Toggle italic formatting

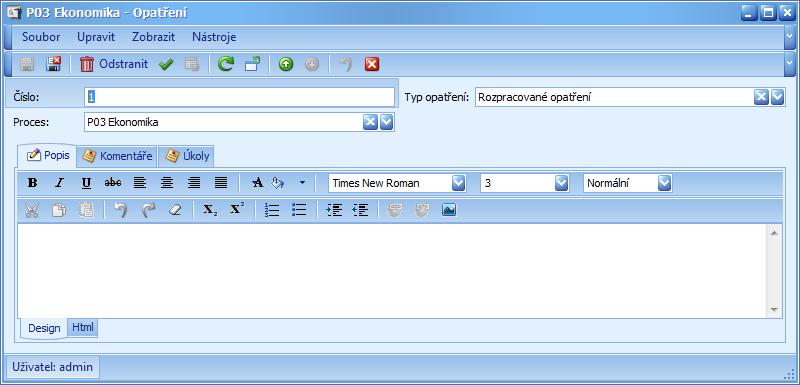pos(59,183)
